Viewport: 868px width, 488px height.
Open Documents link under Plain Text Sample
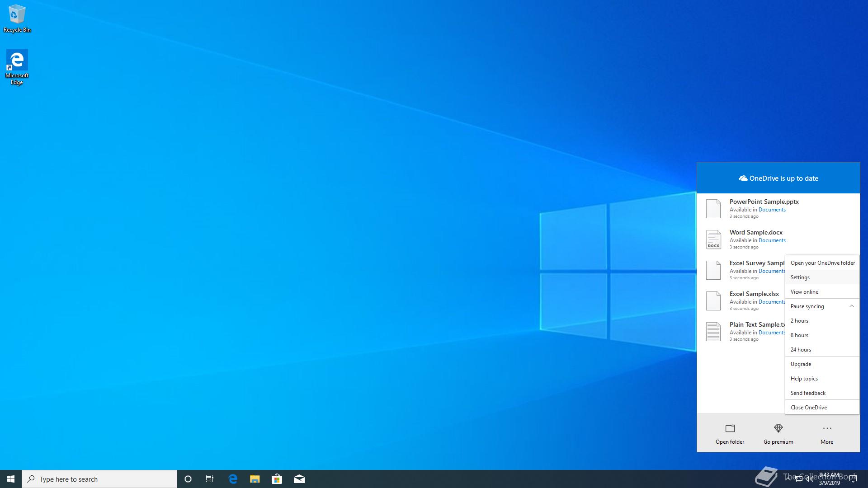pyautogui.click(x=772, y=333)
